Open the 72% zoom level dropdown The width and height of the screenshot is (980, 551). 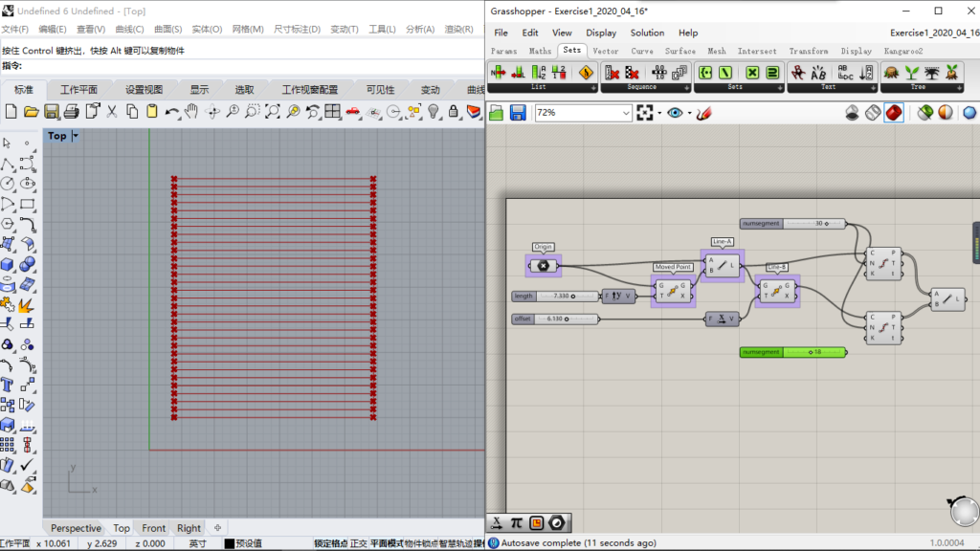626,113
